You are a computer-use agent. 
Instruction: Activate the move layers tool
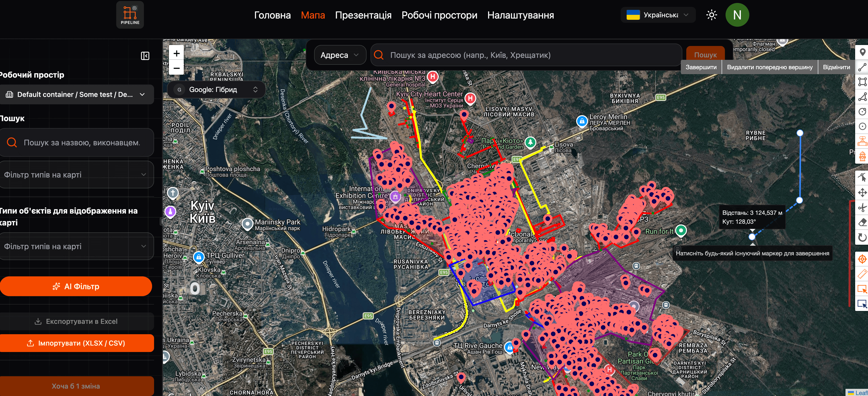tap(862, 192)
